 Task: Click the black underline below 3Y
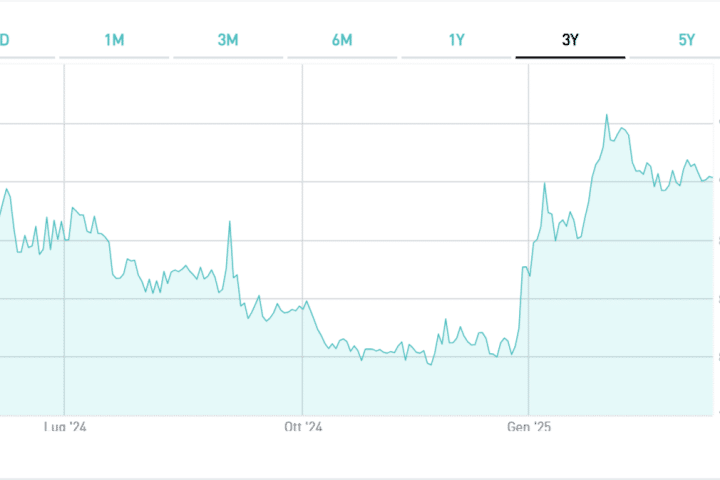point(570,58)
